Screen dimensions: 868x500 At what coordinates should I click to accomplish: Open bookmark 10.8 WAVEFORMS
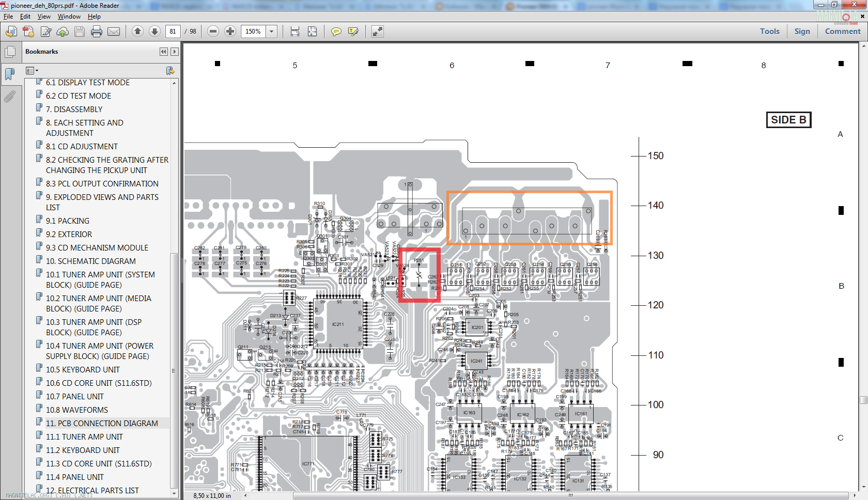click(x=77, y=410)
